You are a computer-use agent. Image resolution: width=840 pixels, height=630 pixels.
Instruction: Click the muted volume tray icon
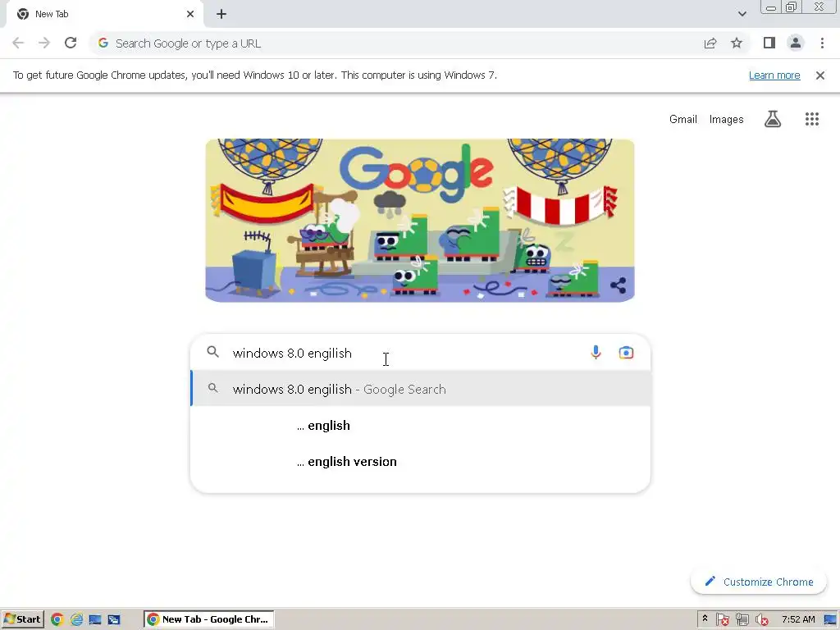[x=762, y=620]
